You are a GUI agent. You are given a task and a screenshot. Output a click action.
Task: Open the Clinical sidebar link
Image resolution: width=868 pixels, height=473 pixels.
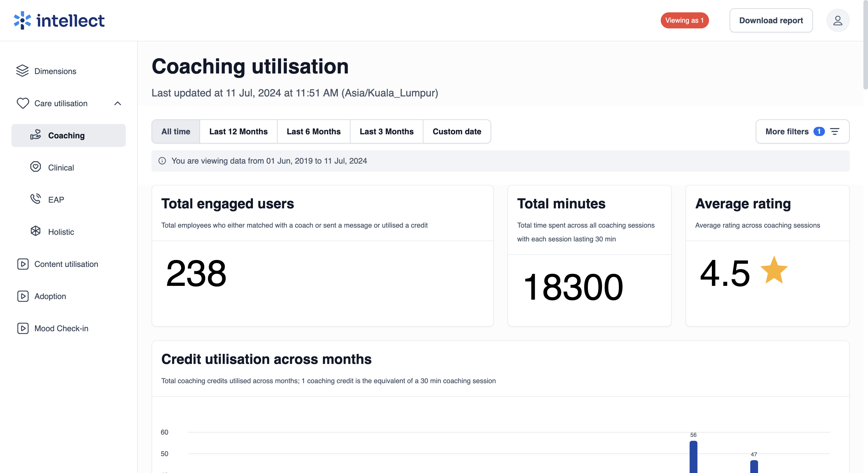click(x=68, y=167)
